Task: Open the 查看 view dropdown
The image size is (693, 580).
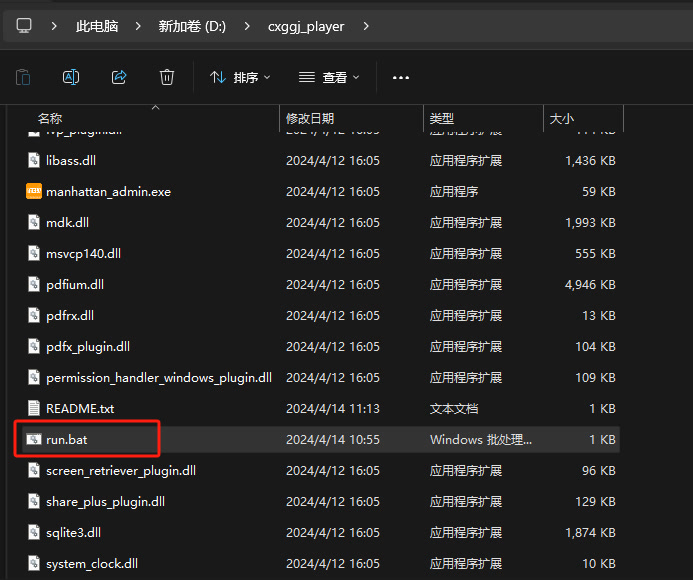Action: pyautogui.click(x=329, y=78)
